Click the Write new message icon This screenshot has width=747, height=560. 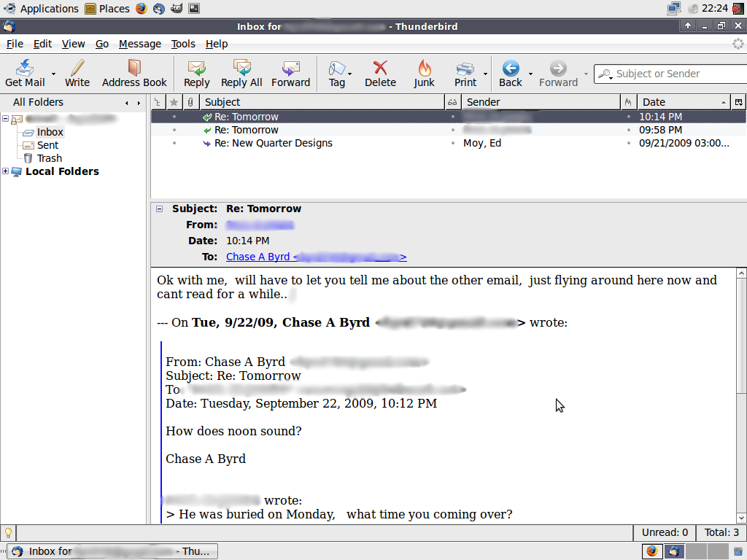[77, 68]
